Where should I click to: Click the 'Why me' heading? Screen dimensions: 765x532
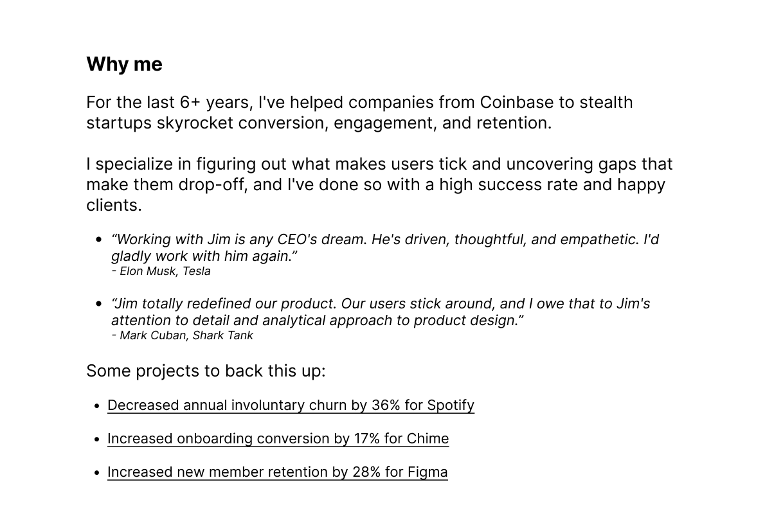pyautogui.click(x=125, y=64)
